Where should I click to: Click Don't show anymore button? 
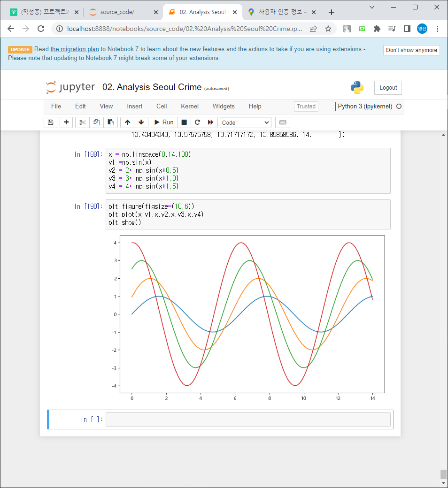pyautogui.click(x=411, y=50)
